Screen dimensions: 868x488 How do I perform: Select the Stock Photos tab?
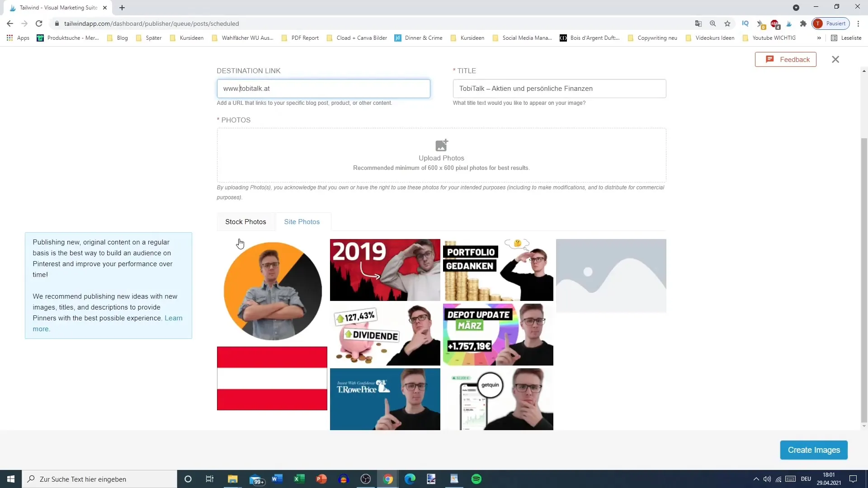(x=245, y=222)
